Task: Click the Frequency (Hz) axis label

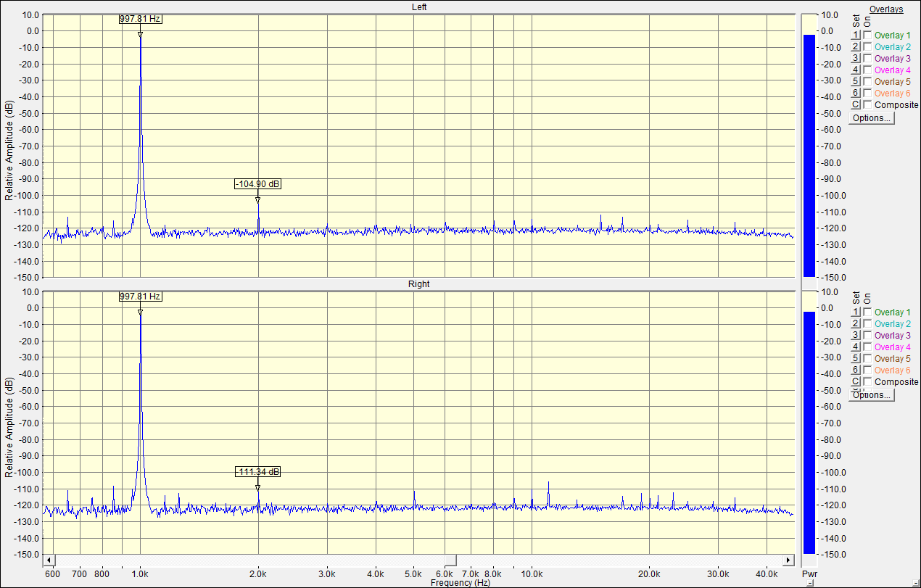Action: (460, 583)
